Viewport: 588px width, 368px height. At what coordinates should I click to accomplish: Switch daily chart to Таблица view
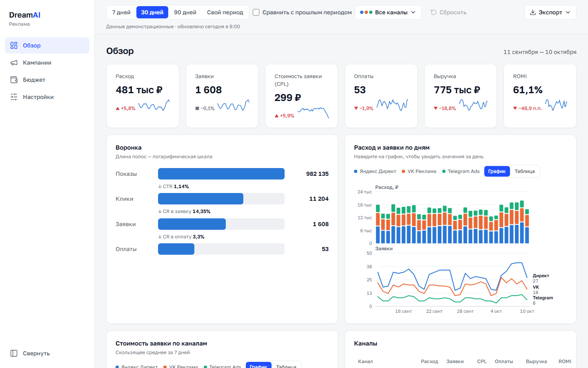[525, 171]
